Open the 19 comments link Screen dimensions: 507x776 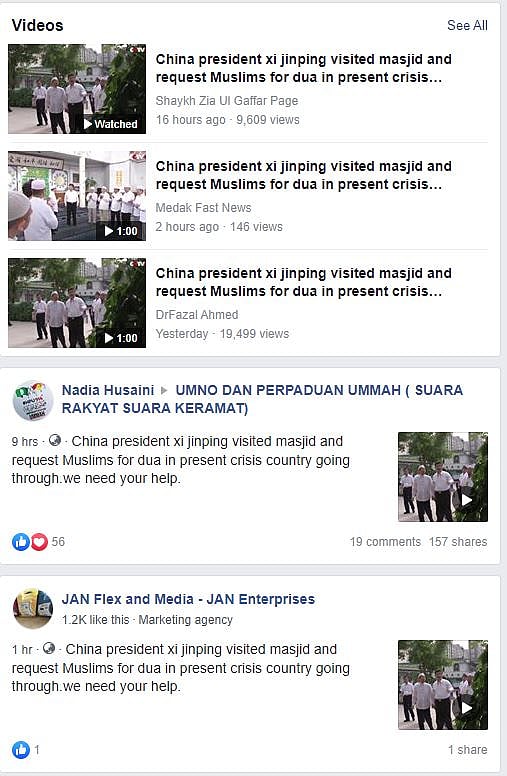point(385,542)
